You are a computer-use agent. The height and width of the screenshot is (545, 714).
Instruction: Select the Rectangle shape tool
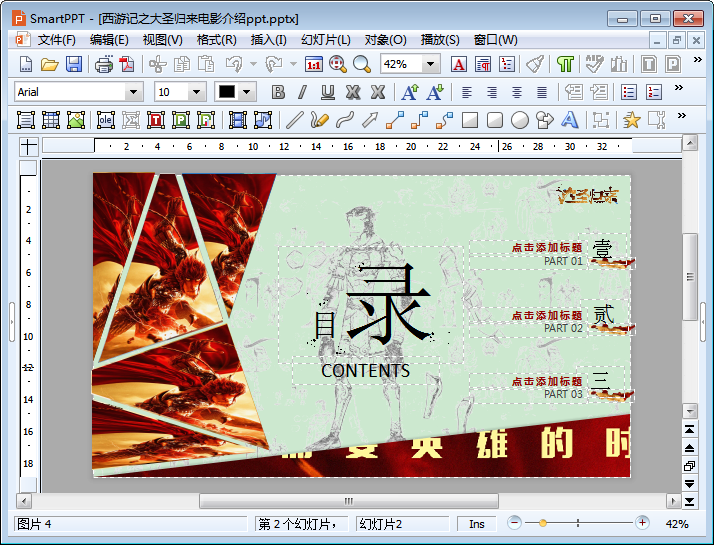pos(470,120)
